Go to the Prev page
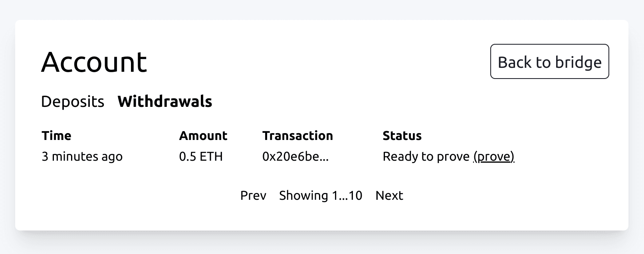This screenshot has height=254, width=644. pos(253,195)
